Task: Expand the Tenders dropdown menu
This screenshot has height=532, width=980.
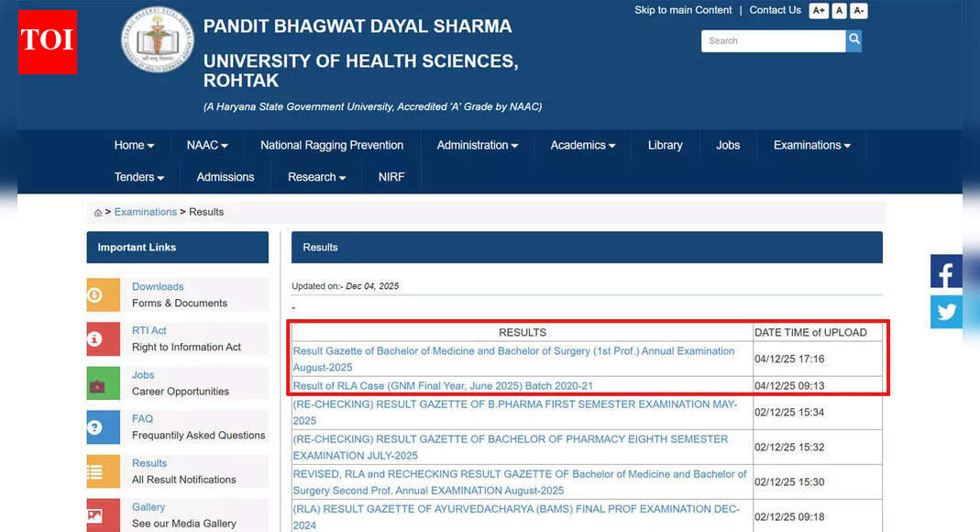Action: click(x=138, y=176)
